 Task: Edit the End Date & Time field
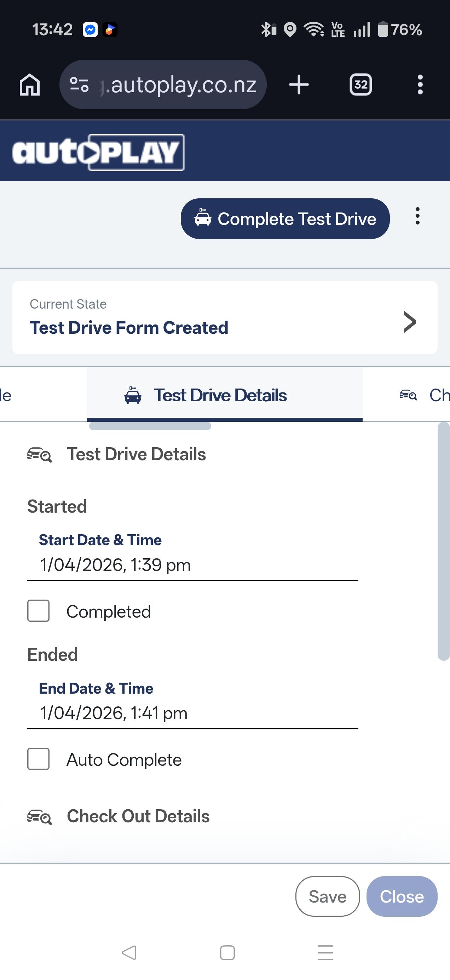(192, 713)
